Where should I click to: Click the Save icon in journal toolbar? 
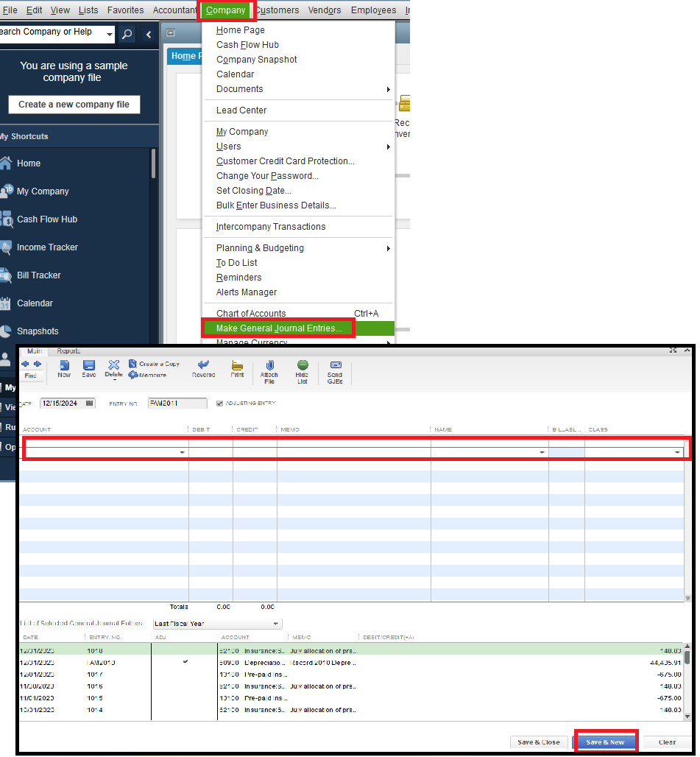tap(89, 365)
